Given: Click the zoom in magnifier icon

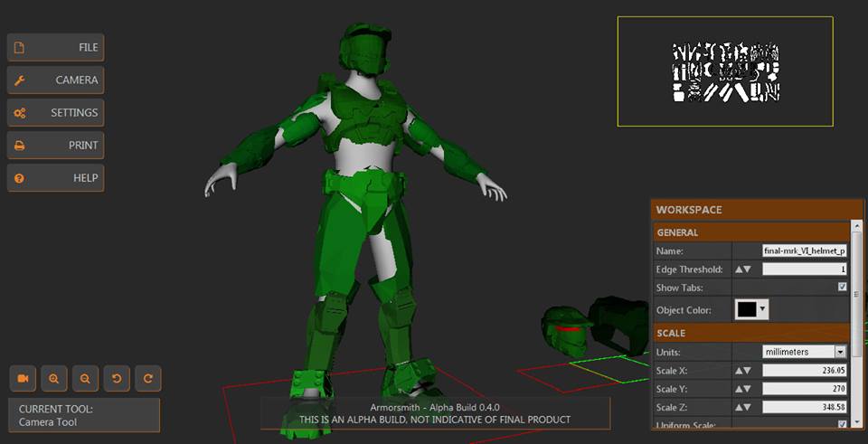Looking at the screenshot, I should point(53,379).
